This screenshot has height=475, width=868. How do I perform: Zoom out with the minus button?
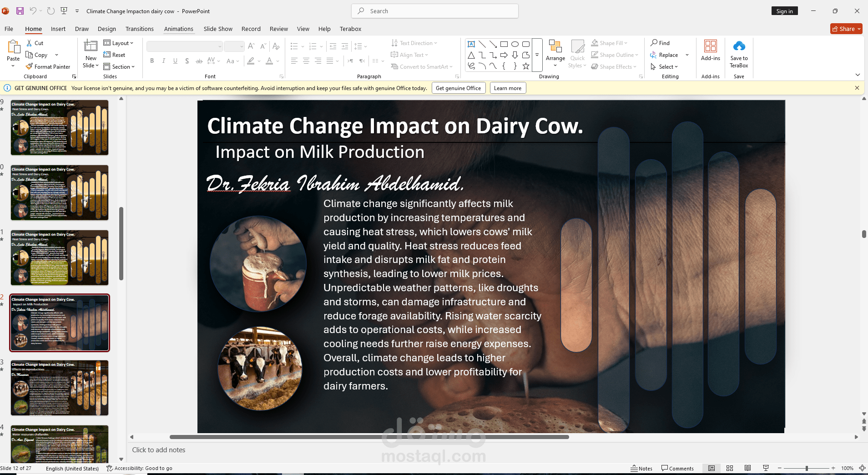[x=779, y=468]
